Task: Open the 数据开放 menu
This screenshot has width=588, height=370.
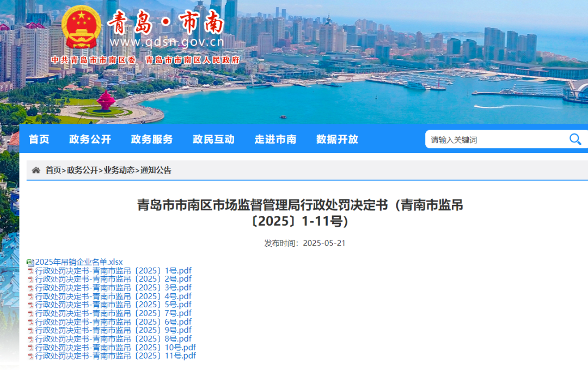Action: point(336,139)
